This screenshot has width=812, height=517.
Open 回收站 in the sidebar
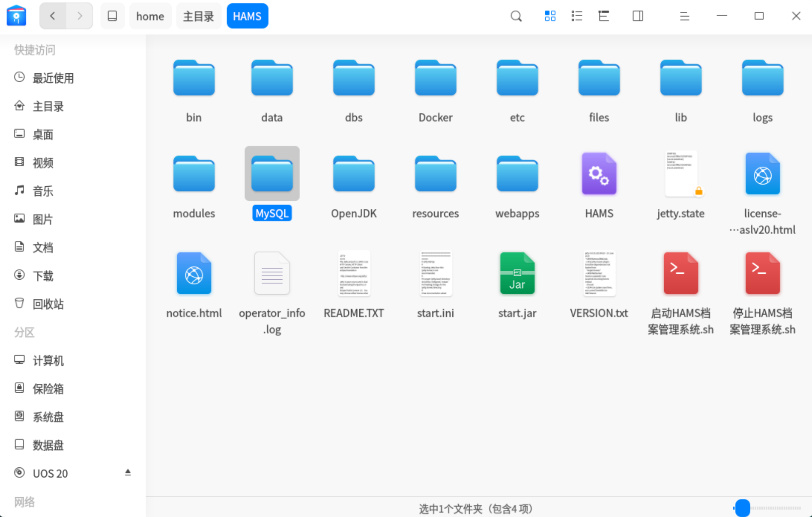pyautogui.click(x=48, y=304)
